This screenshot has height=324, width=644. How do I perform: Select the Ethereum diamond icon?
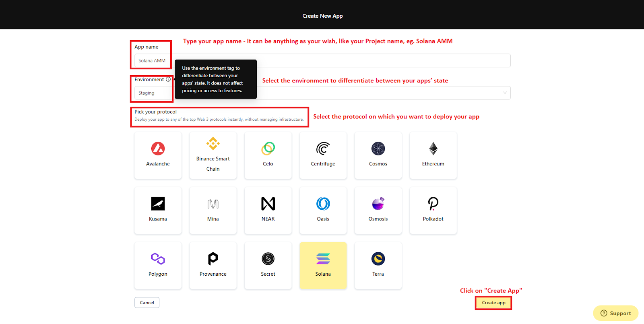(433, 149)
